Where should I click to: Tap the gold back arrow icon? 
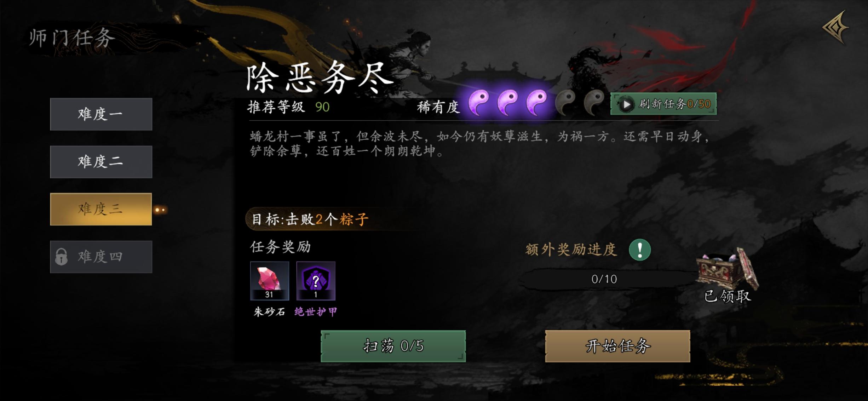tap(836, 28)
